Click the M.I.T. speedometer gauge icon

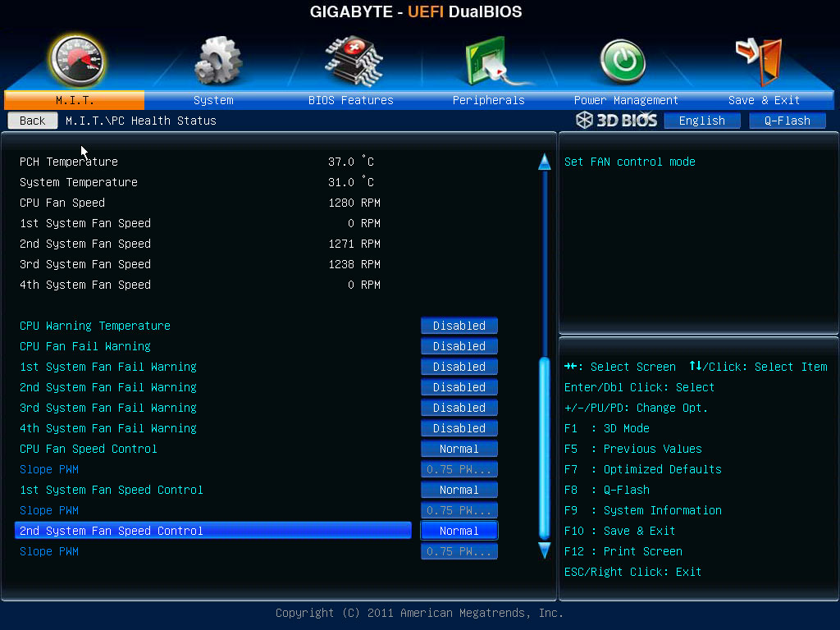(76, 62)
